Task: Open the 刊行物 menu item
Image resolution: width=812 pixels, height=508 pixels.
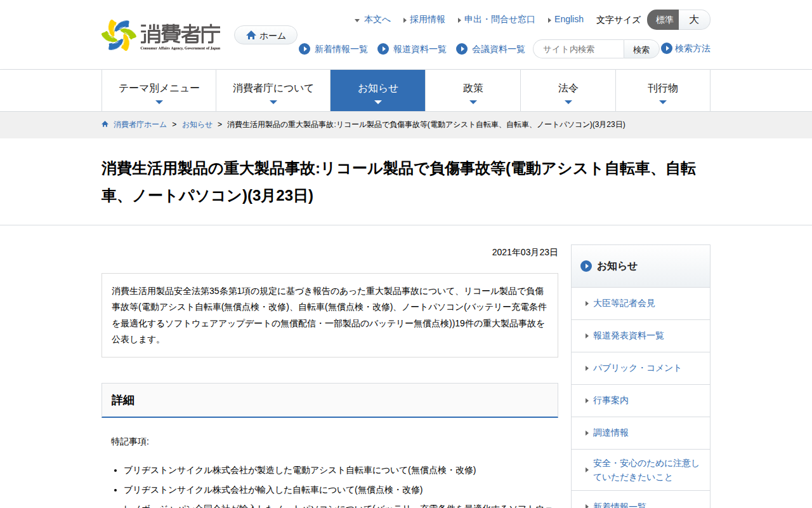Action: (662, 90)
